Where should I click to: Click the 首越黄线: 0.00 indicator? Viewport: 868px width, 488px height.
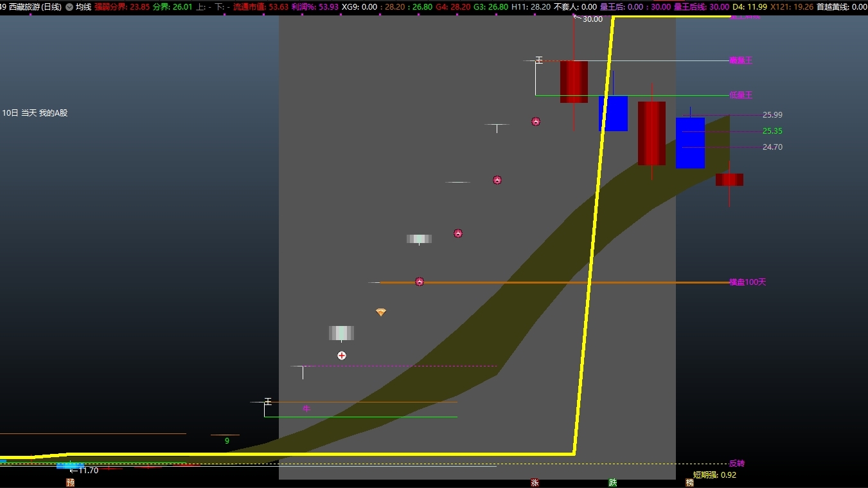[842, 7]
